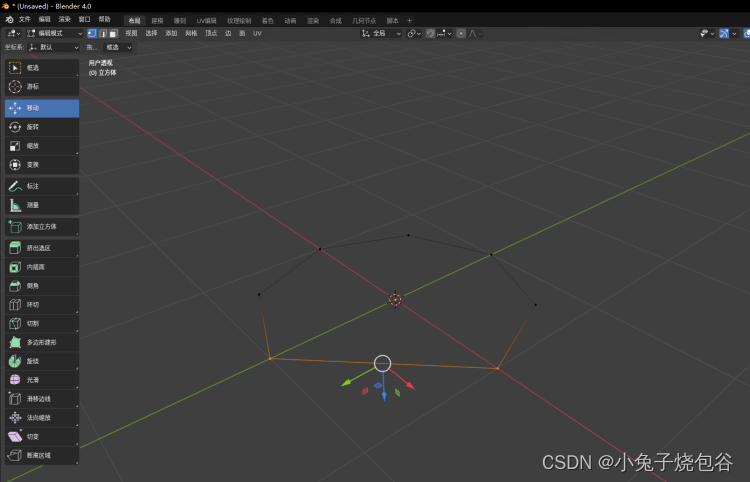Select the Bevel (倒角) tool
The image size is (750, 482).
[x=42, y=285]
